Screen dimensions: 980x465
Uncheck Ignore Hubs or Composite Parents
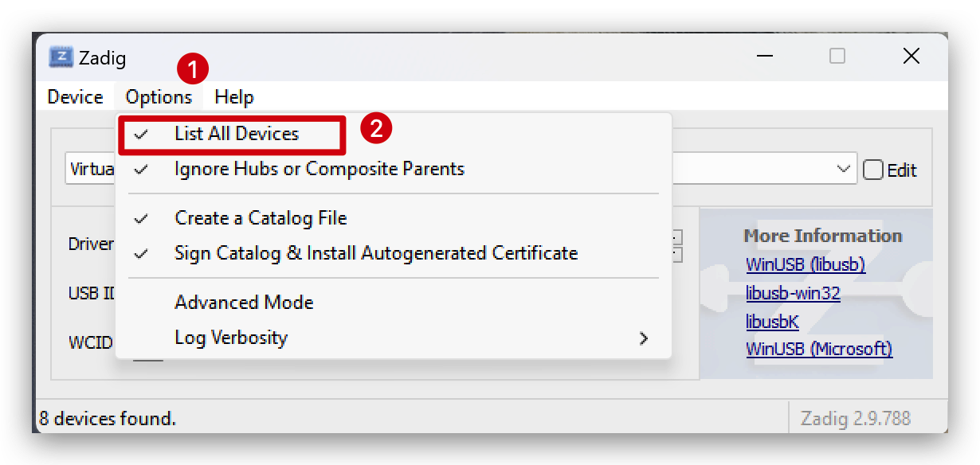(319, 169)
